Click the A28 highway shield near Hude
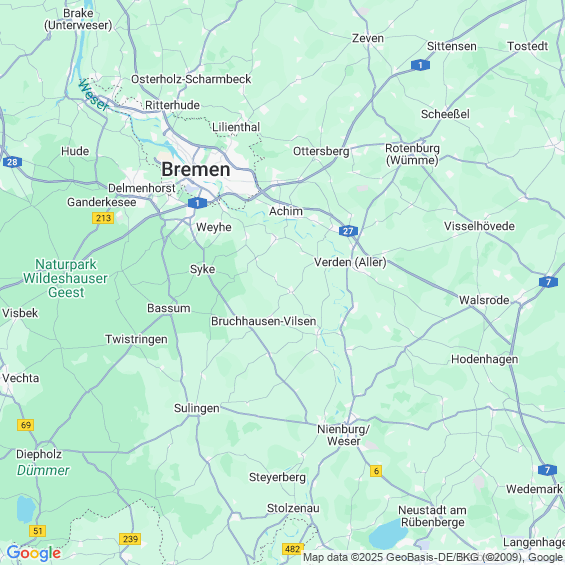This screenshot has height=565, width=565. point(12,162)
